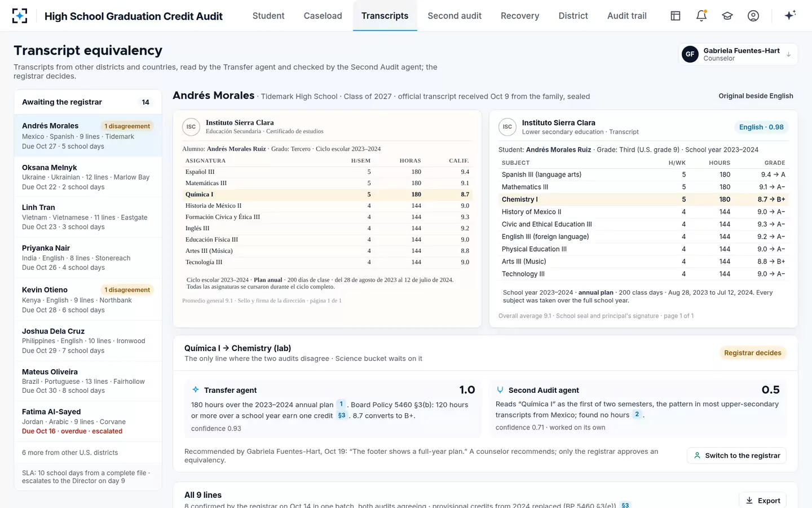812x508 pixels.
Task: Open the notifications bell
Action: click(x=701, y=16)
